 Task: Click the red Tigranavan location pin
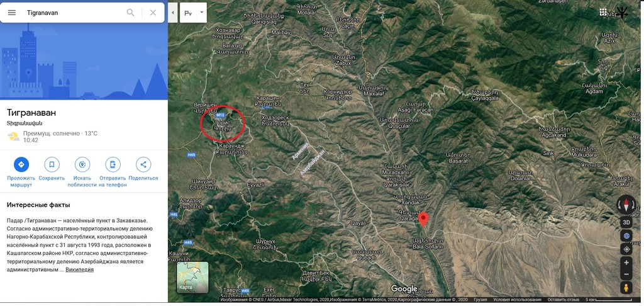coord(423,219)
